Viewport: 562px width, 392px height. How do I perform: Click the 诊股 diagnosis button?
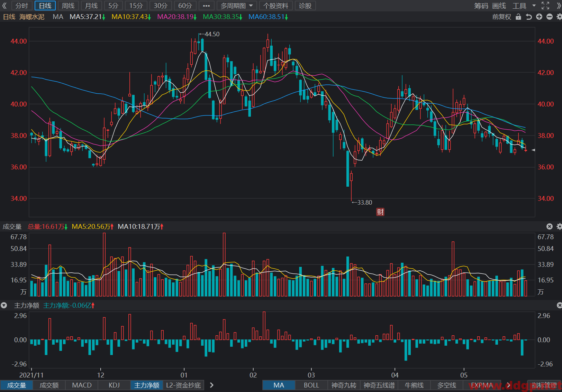point(305,6)
